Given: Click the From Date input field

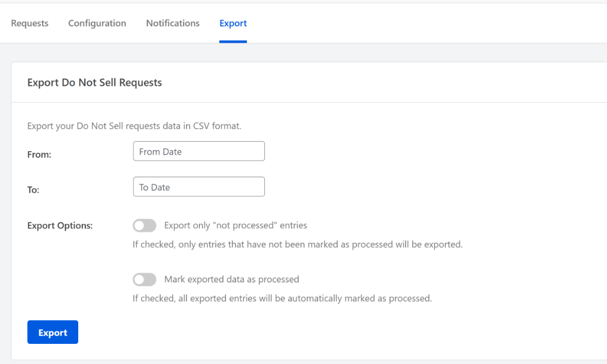Looking at the screenshot, I should [x=199, y=151].
